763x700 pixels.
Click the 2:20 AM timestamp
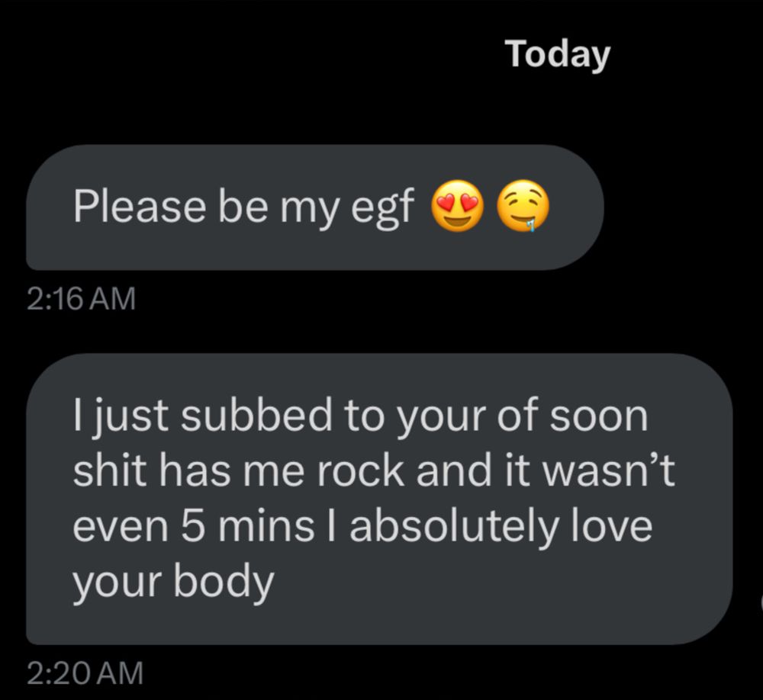pos(85,673)
